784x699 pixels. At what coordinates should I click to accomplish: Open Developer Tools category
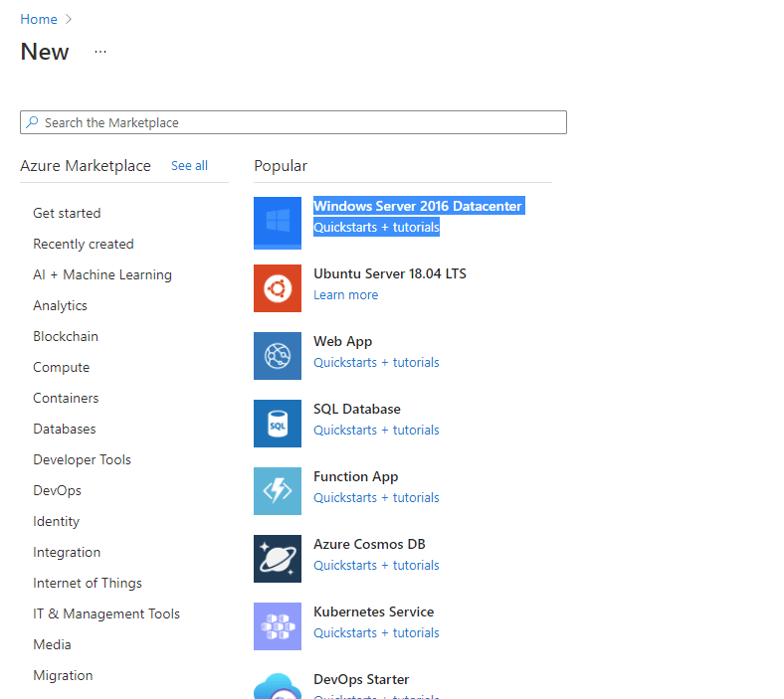pos(82,459)
